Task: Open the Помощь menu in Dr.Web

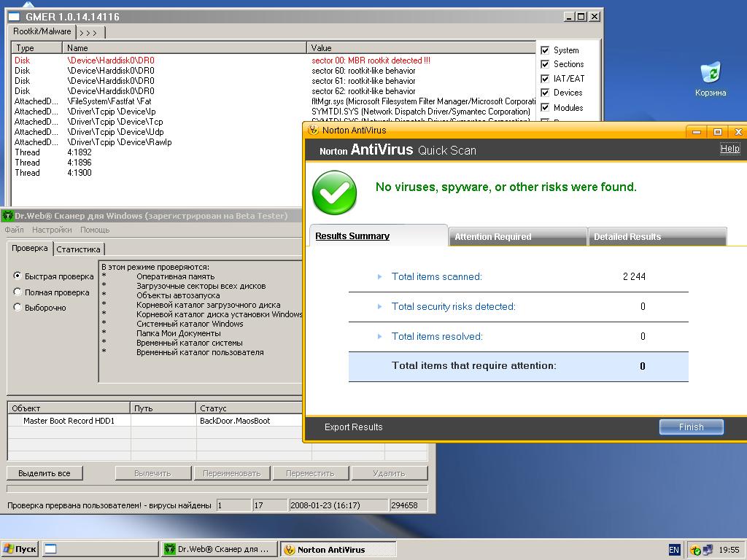Action: pyautogui.click(x=95, y=230)
